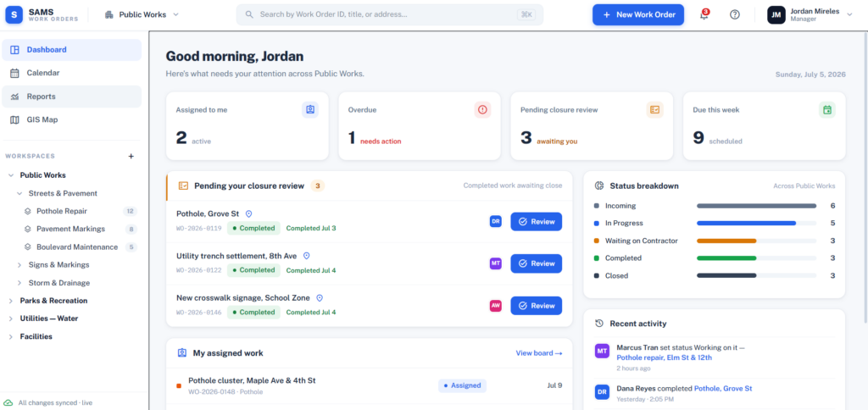Focus the work order search field
This screenshot has height=410, width=868.
(390, 15)
